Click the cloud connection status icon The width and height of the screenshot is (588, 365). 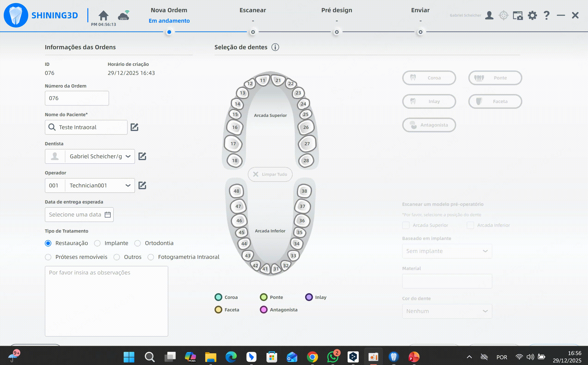coord(124,15)
